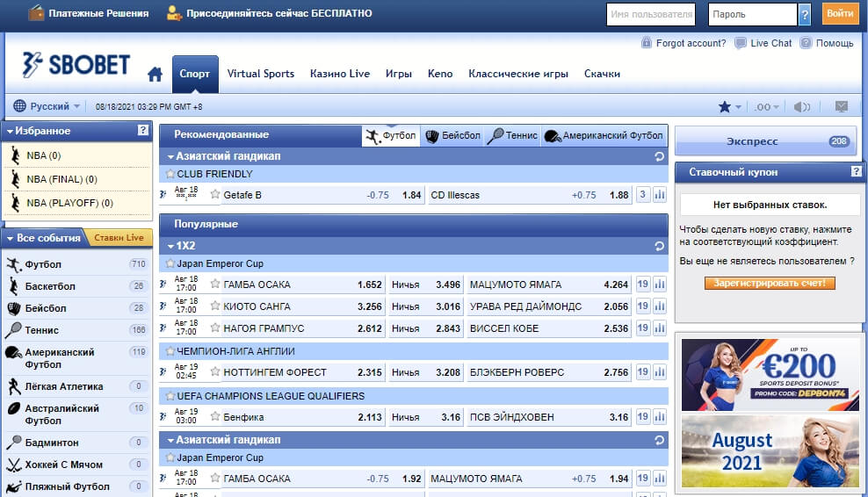
Task: Favorite Бенфика match star
Action: 215,416
